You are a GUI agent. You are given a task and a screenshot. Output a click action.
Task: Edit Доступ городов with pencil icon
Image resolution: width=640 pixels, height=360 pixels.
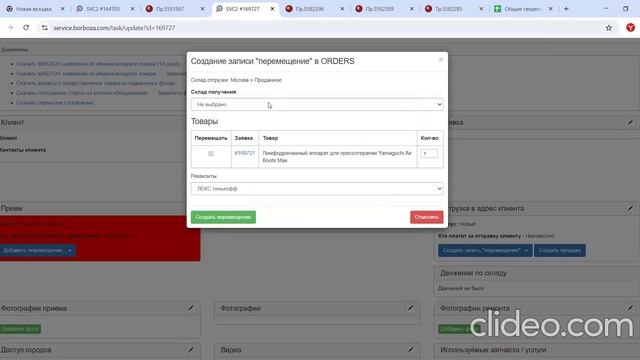pyautogui.click(x=191, y=349)
